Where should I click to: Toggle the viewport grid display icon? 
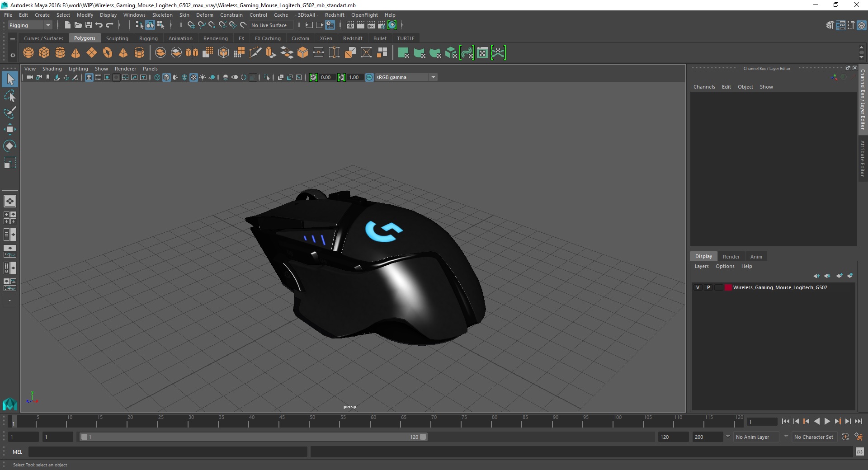point(89,77)
